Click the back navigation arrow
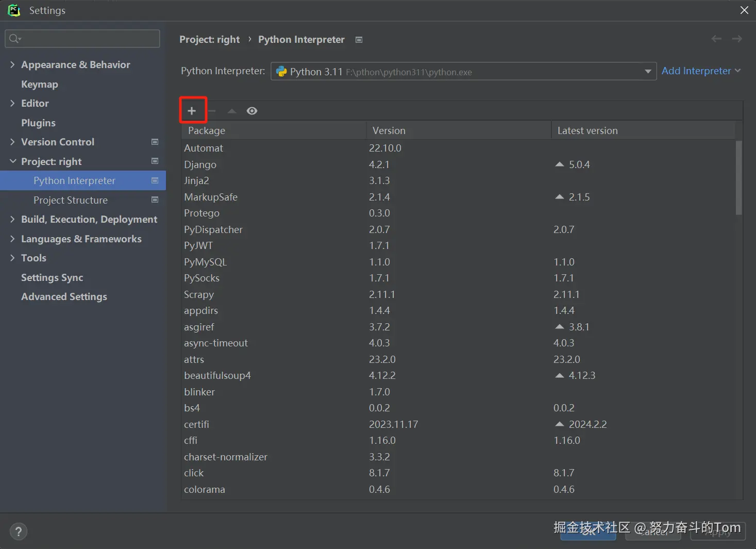The height and width of the screenshot is (549, 756). coord(716,39)
